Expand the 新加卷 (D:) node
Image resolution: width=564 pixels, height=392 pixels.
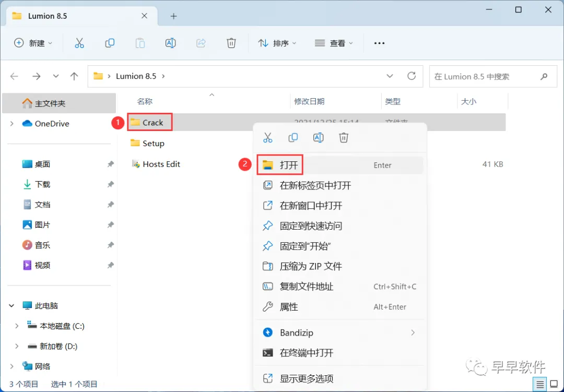(x=17, y=346)
